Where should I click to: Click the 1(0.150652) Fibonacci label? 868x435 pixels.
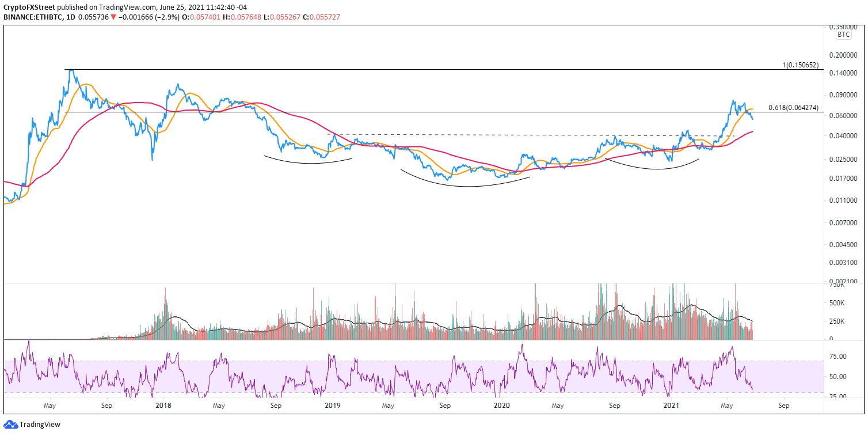pos(800,65)
